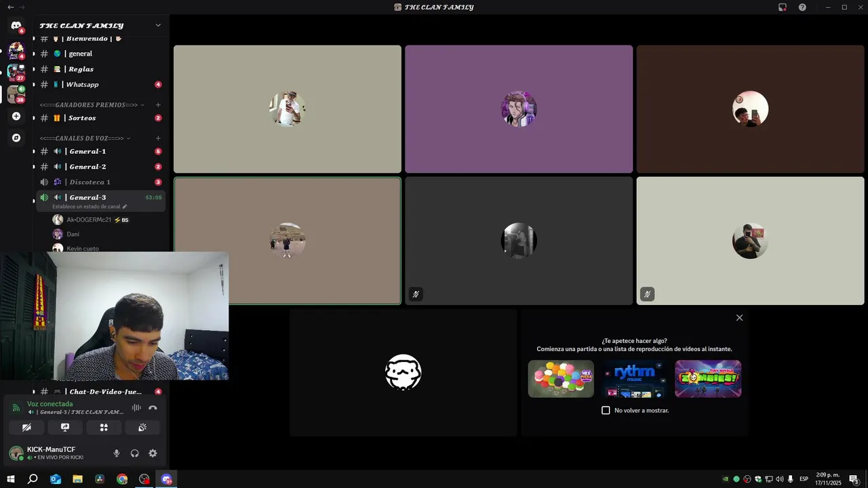The height and width of the screenshot is (488, 868).
Task: Open the server icon with badge 4
Action: pos(16,50)
